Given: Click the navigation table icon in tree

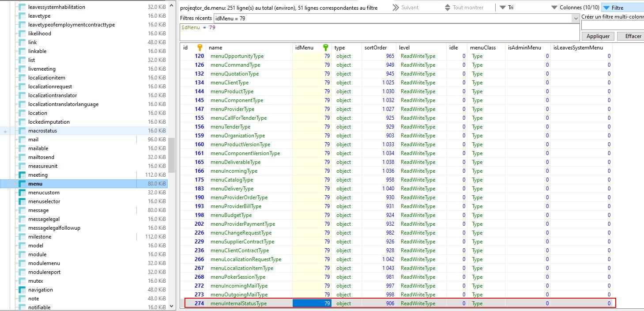Looking at the screenshot, I should coord(22,290).
